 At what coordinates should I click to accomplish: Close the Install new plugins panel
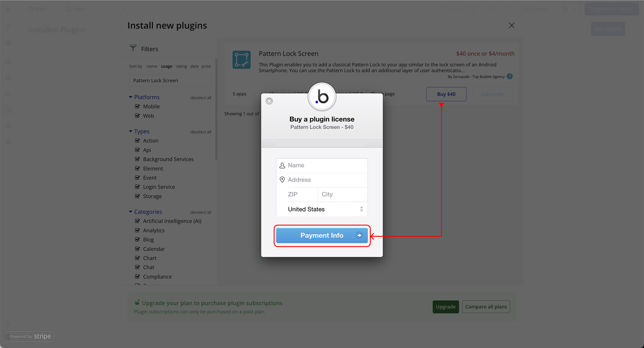(x=512, y=25)
